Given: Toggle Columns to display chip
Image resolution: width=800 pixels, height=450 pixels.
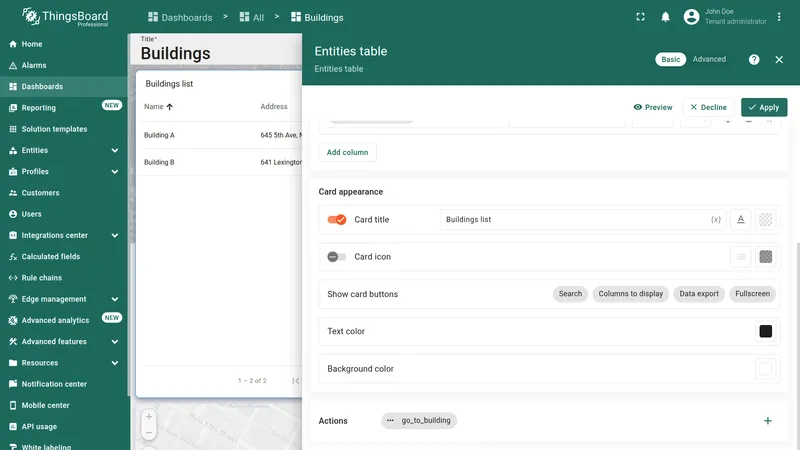Looking at the screenshot, I should [x=631, y=294].
